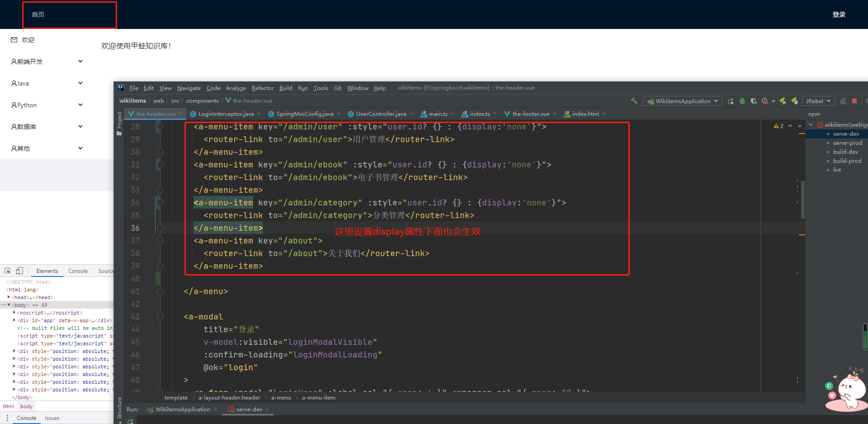This screenshot has width=868, height=424.
Task: Select the lint npm script
Action: click(x=837, y=170)
